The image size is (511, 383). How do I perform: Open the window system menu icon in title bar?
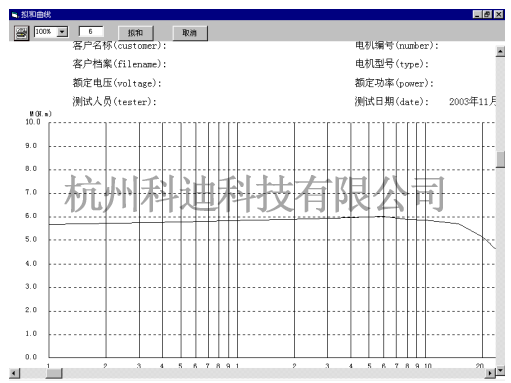pyautogui.click(x=15, y=15)
